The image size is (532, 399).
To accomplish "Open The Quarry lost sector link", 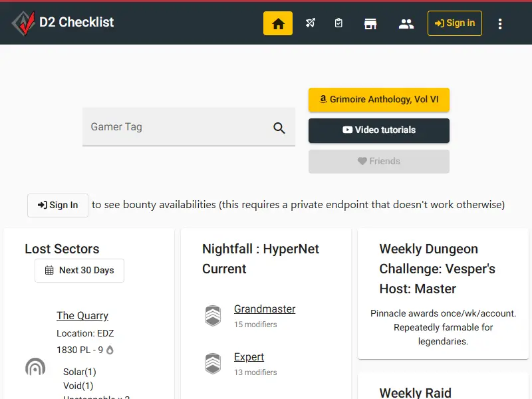I will [x=82, y=315].
